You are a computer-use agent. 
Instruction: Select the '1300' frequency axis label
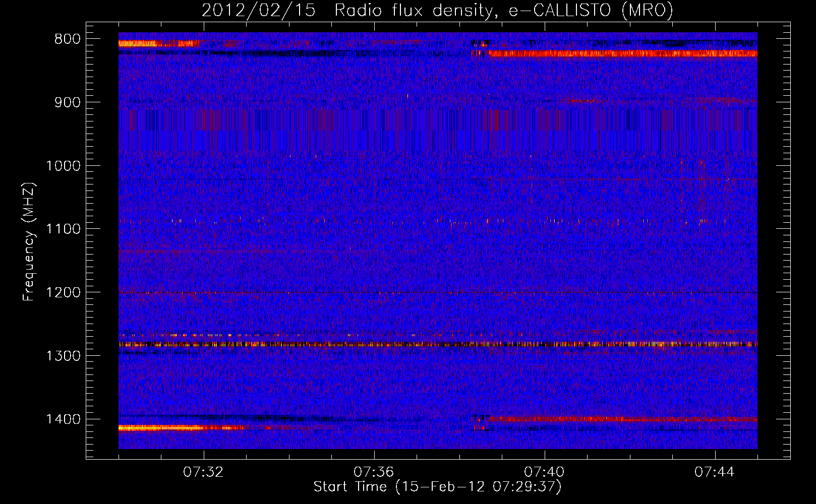click(64, 356)
